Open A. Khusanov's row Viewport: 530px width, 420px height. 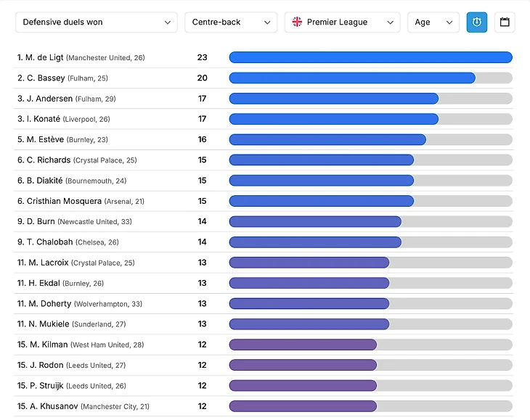83,406
